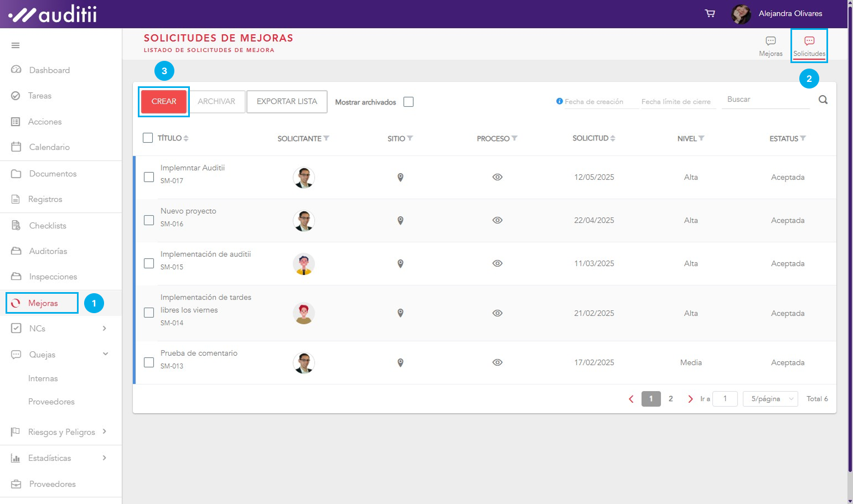Click the Buscar search input field
This screenshot has width=853, height=504.
765,100
